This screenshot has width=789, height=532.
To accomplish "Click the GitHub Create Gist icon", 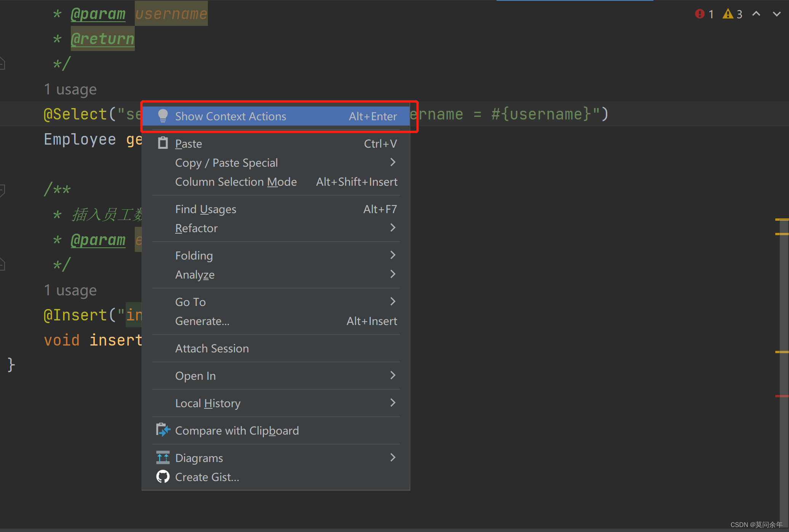I will click(163, 476).
